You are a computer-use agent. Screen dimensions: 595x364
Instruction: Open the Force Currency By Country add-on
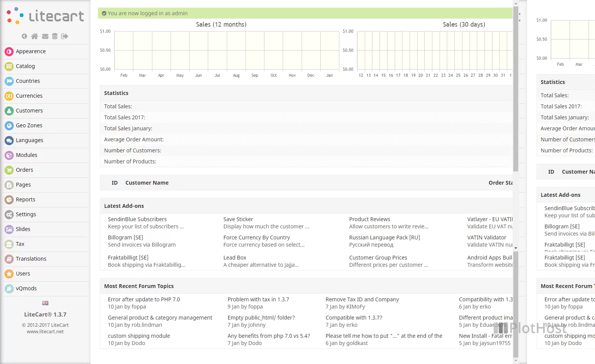point(256,237)
